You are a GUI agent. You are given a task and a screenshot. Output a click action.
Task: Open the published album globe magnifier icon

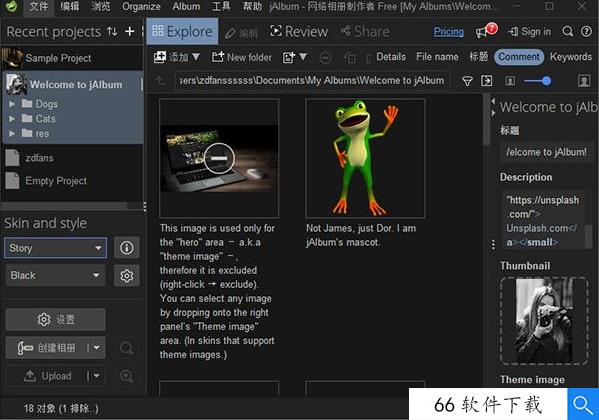[126, 376]
